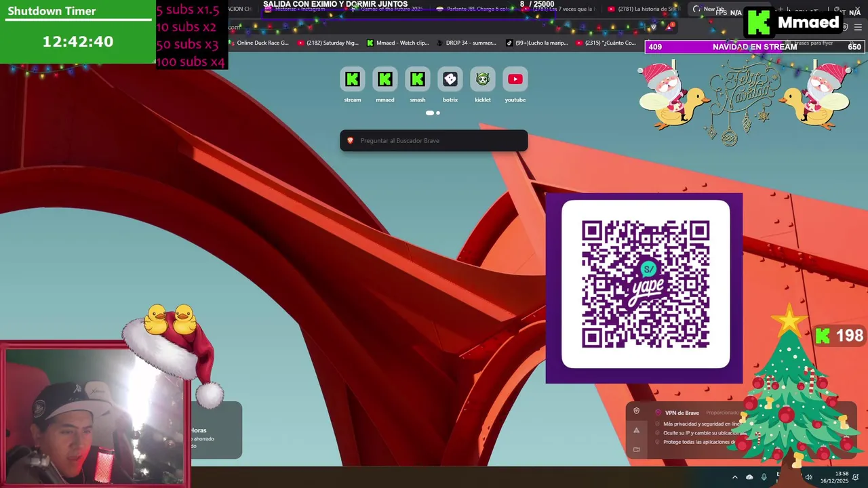Switch to second shortcuts page dot

tap(438, 113)
